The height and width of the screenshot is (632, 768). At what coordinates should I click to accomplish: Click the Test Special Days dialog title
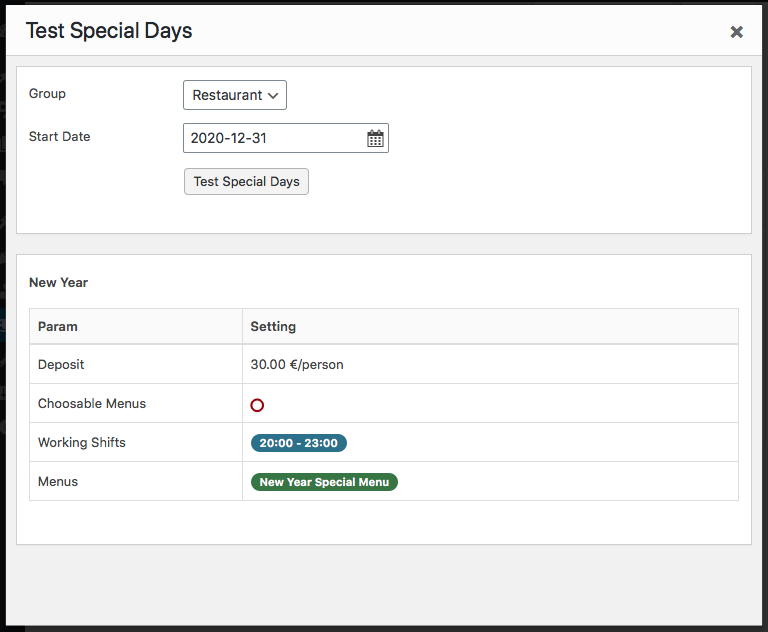pyautogui.click(x=109, y=31)
